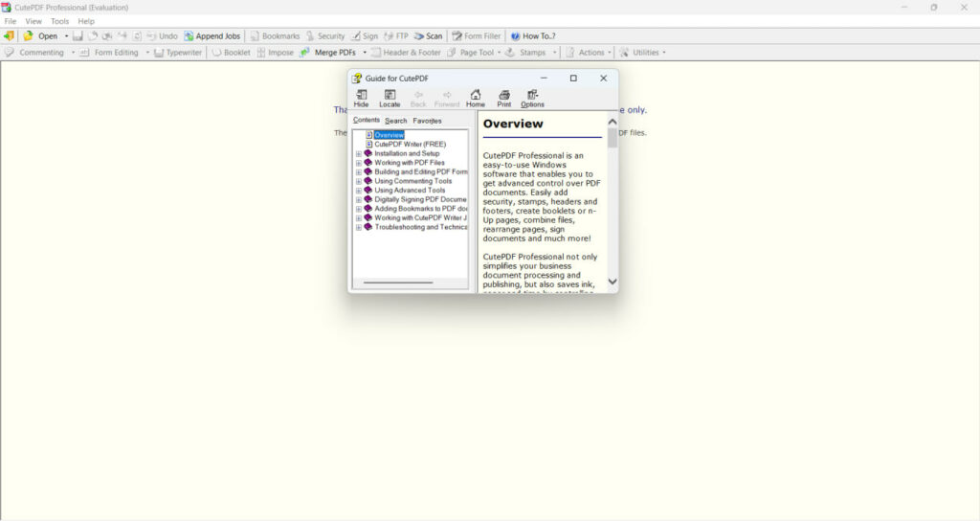Expand Using Advanced Tools node

359,191
